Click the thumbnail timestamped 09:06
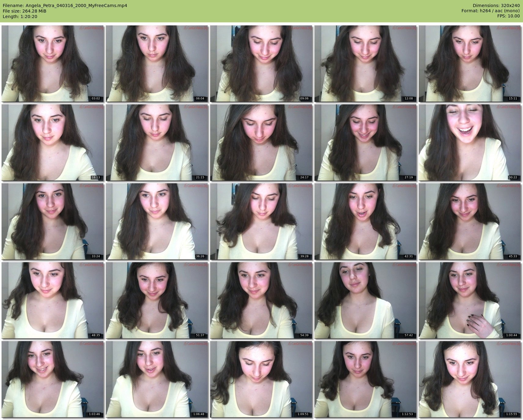This screenshot has width=523, height=420. coord(261,63)
